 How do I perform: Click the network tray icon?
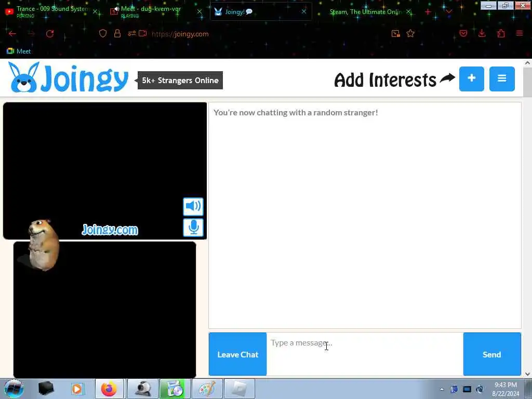coord(467,389)
